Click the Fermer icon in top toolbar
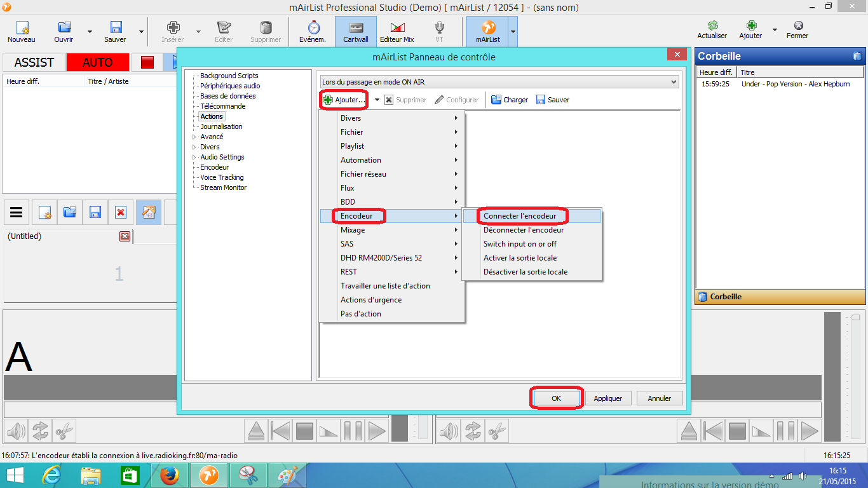The width and height of the screenshot is (868, 488). pos(798,25)
